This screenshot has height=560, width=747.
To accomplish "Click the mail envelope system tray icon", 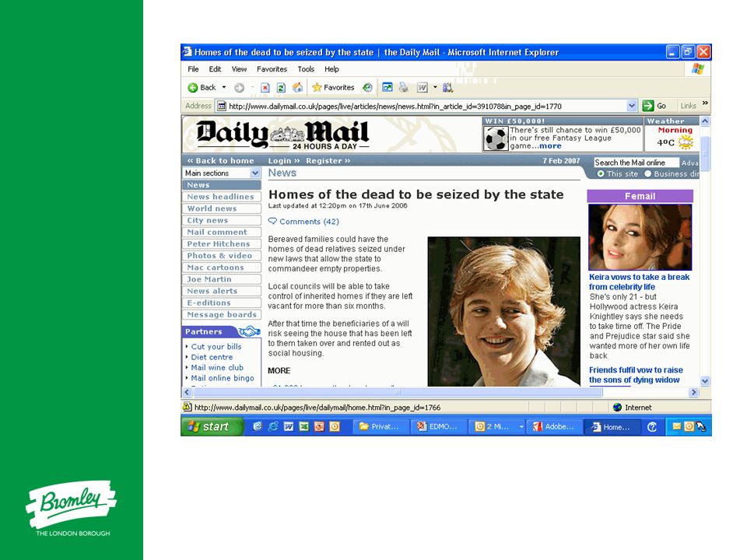I will [x=676, y=427].
